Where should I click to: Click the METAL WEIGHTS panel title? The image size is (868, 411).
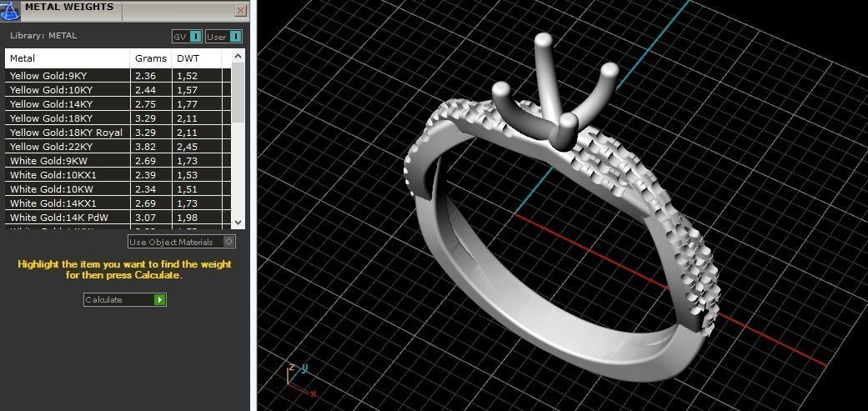point(69,8)
